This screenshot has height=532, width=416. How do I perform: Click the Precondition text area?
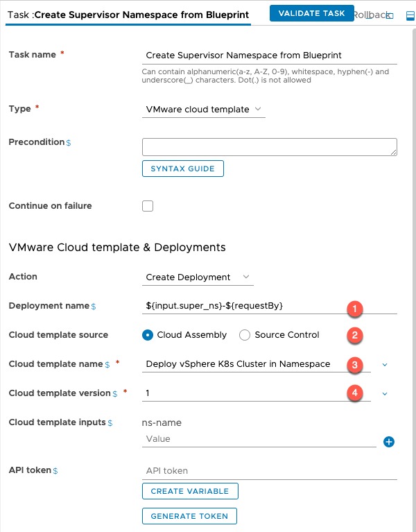pyautogui.click(x=270, y=147)
